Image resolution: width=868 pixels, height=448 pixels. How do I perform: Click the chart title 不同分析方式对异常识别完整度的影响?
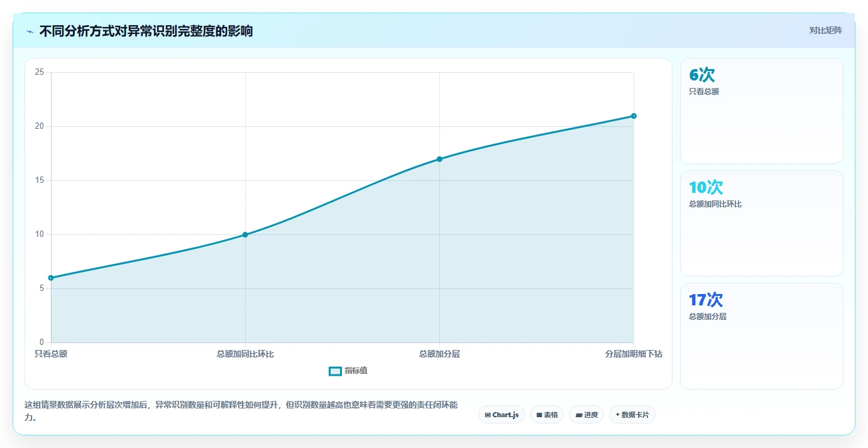click(146, 31)
